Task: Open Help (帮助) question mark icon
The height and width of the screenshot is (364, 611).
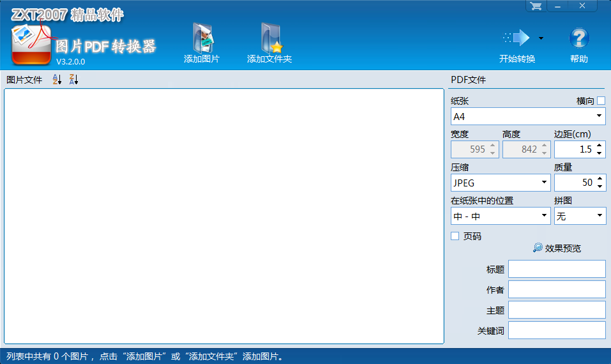Action: (578, 38)
